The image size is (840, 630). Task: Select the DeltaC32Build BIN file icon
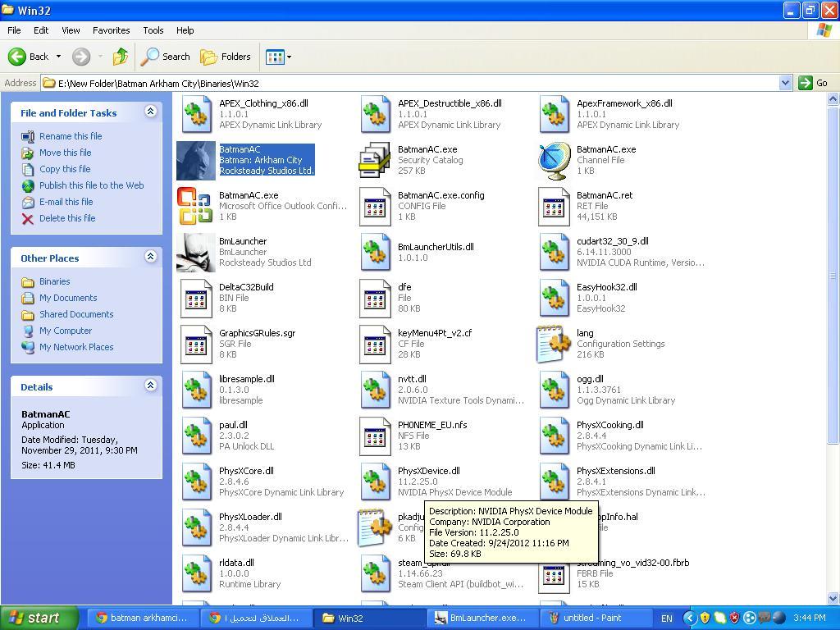pyautogui.click(x=195, y=298)
